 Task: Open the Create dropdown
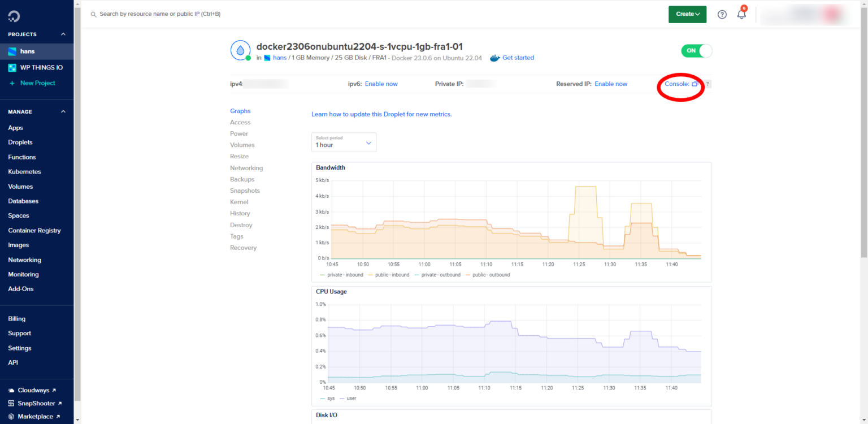[687, 14]
